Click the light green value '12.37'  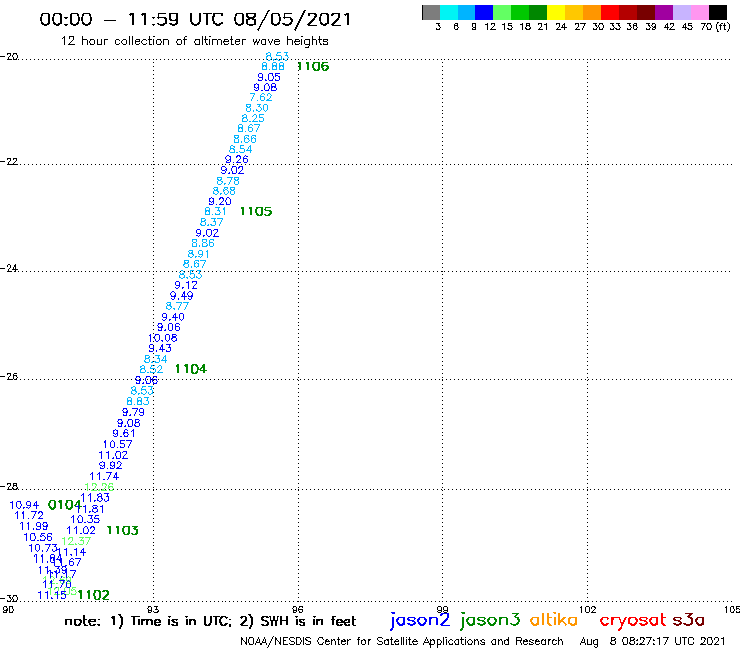[76, 541]
